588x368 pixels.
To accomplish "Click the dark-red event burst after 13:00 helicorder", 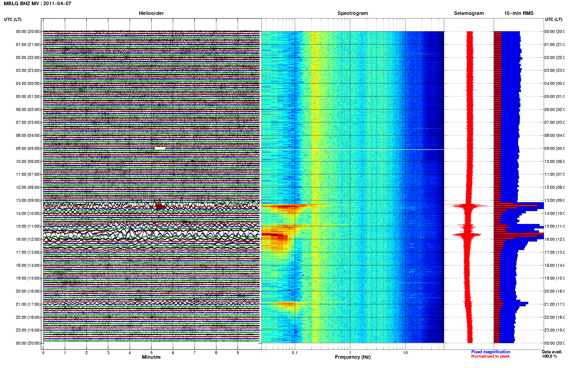I will coord(160,206).
